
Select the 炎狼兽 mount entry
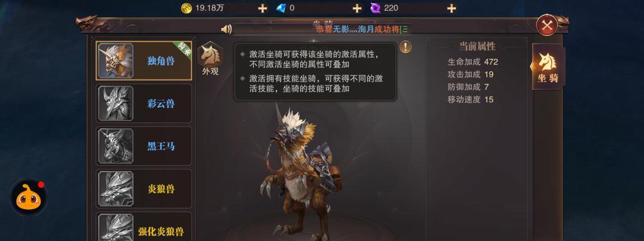(144, 189)
